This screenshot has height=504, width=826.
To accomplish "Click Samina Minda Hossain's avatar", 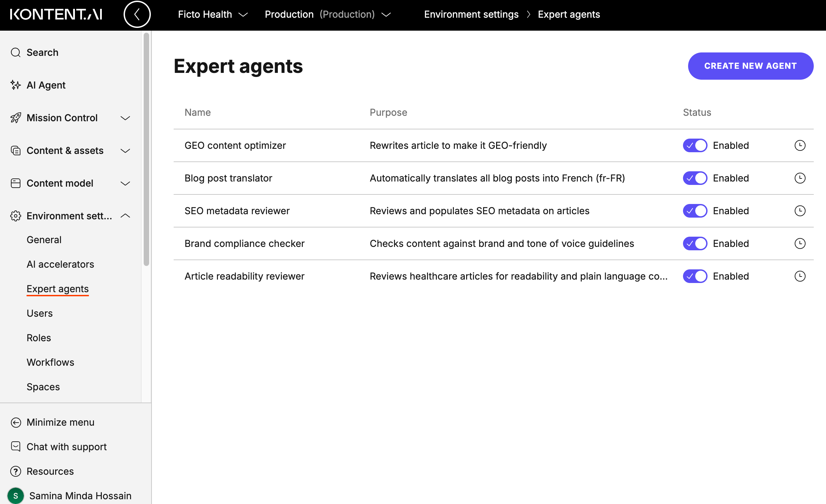I will point(16,495).
